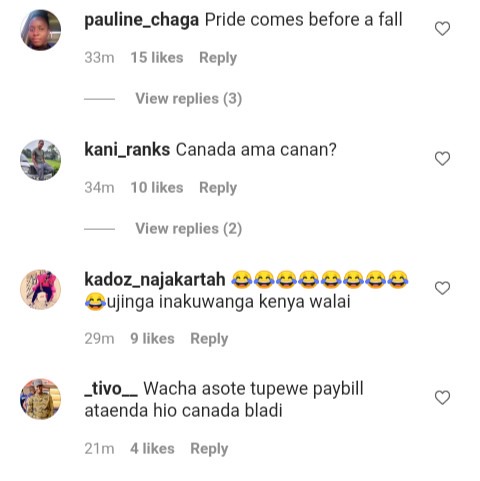Screen dimensions: 480x481
Task: Expand View replies (2) under kani_ranks
Action: coord(188,229)
